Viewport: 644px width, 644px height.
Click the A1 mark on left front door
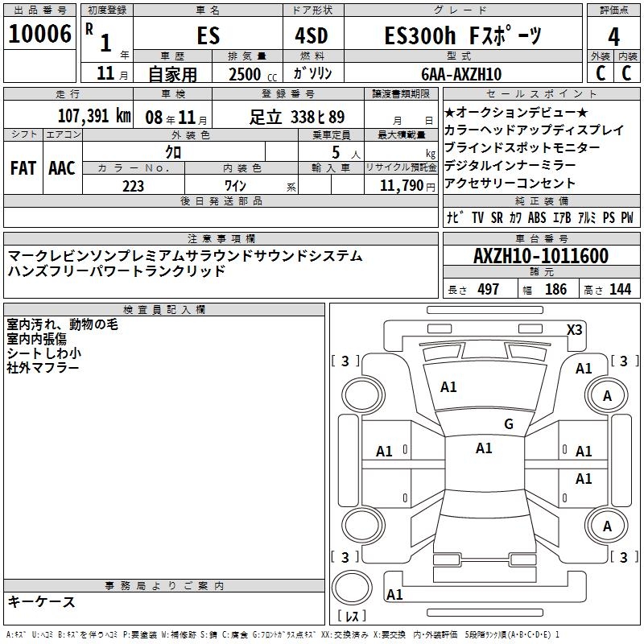coord(384,452)
